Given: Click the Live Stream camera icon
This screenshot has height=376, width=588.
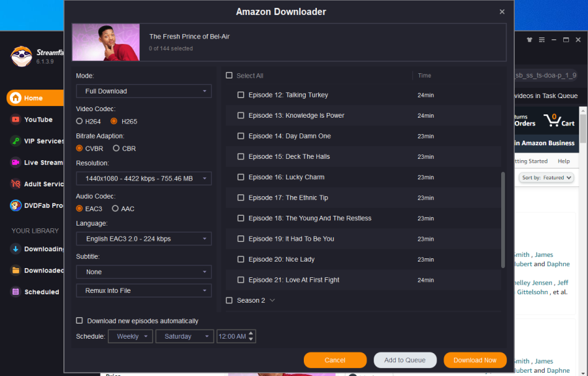Looking at the screenshot, I should tap(16, 162).
